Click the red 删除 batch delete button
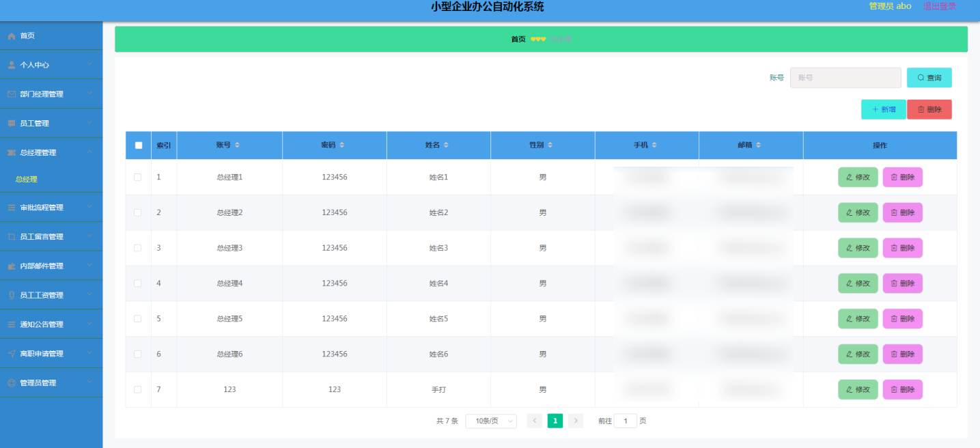The width and height of the screenshot is (980, 448). pos(929,109)
